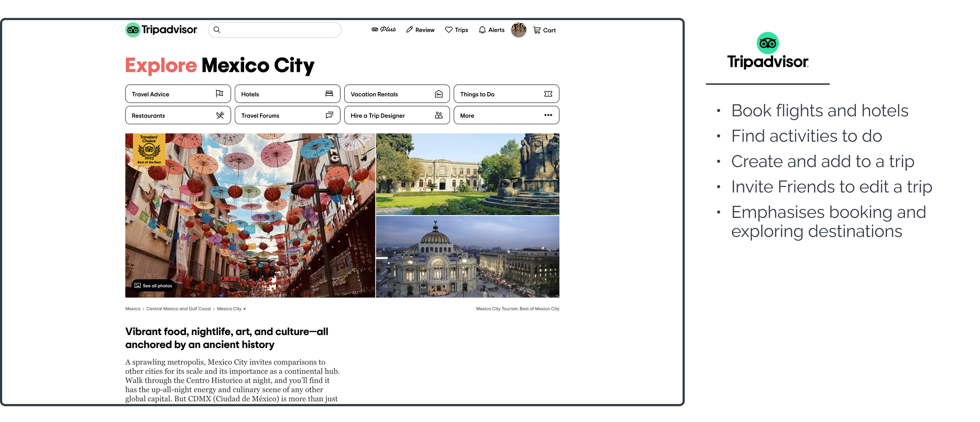
Task: Click the three-dot ellipsis icon in More
Action: 548,115
